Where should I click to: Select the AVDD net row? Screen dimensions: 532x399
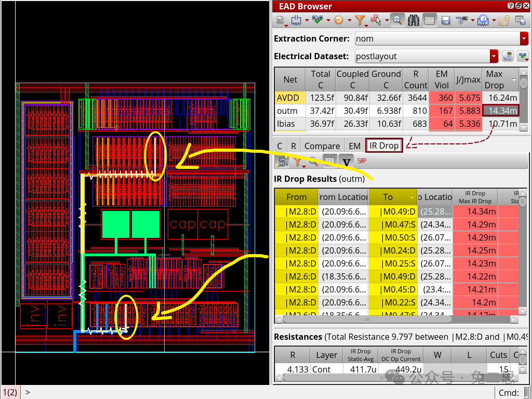click(288, 97)
